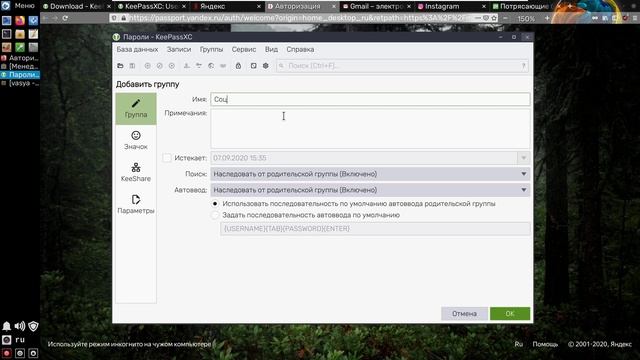Open the Вид menu
Screen dimensions: 640x360
coord(271,49)
